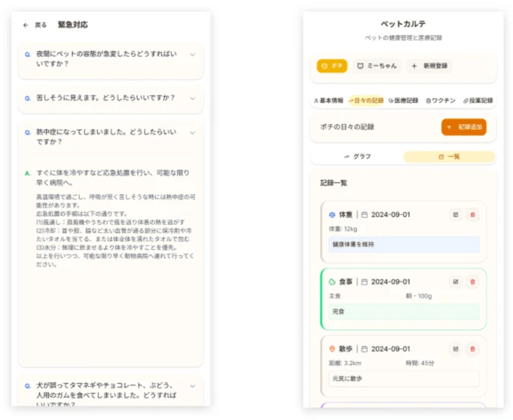Click the edit icon on 食事 record
Viewport: 513px width, 420px height.
(455, 282)
